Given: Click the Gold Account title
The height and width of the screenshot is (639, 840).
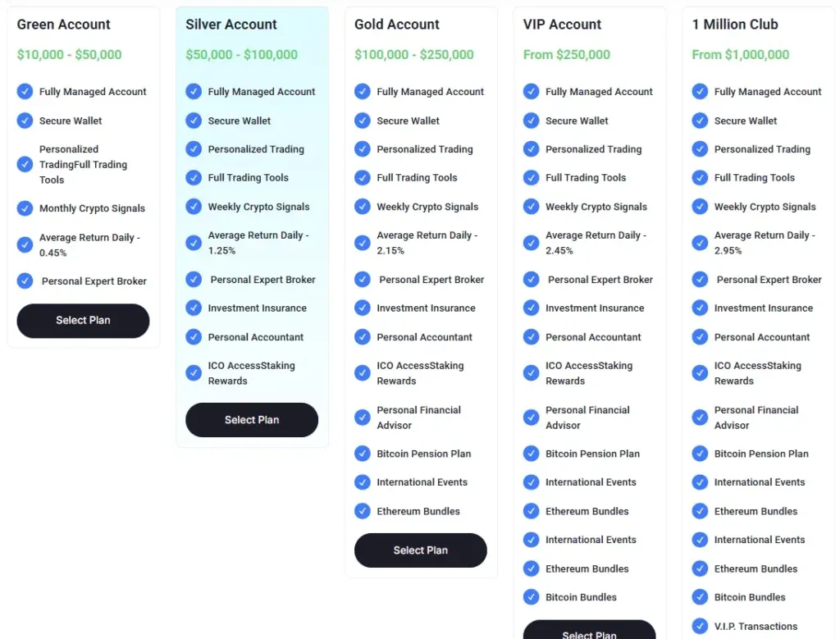Looking at the screenshot, I should pos(397,25).
